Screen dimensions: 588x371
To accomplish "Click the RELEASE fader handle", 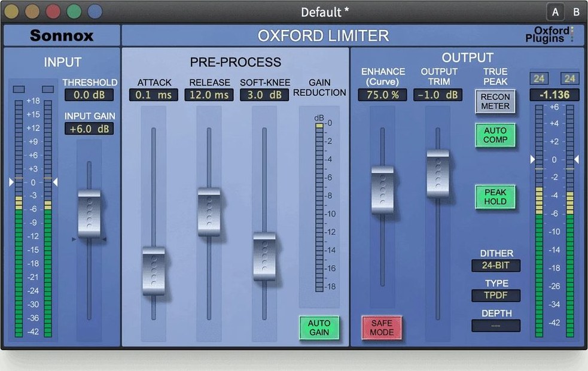I will pos(209,212).
